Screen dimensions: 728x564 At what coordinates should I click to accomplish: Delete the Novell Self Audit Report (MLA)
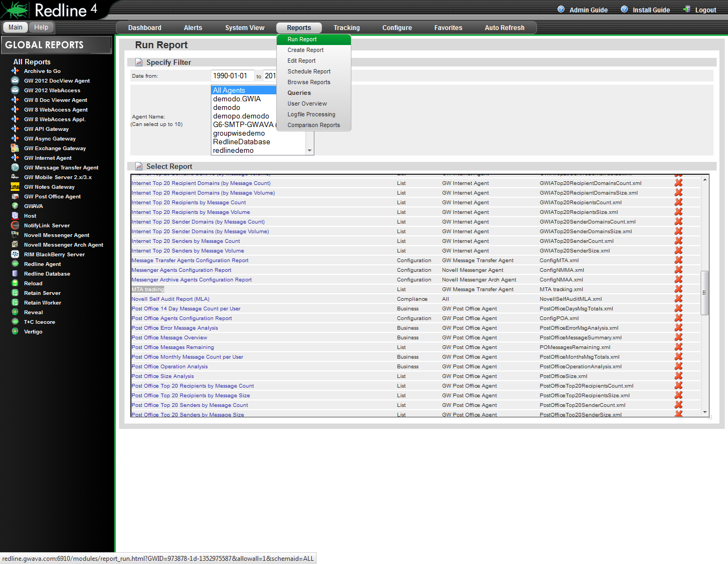point(679,299)
